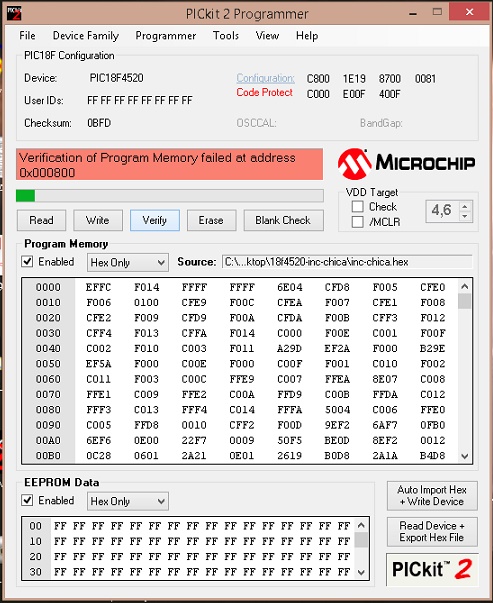Click User IDs value FF FF FF FF
Viewport: 493px width, 603px height.
coord(140,101)
